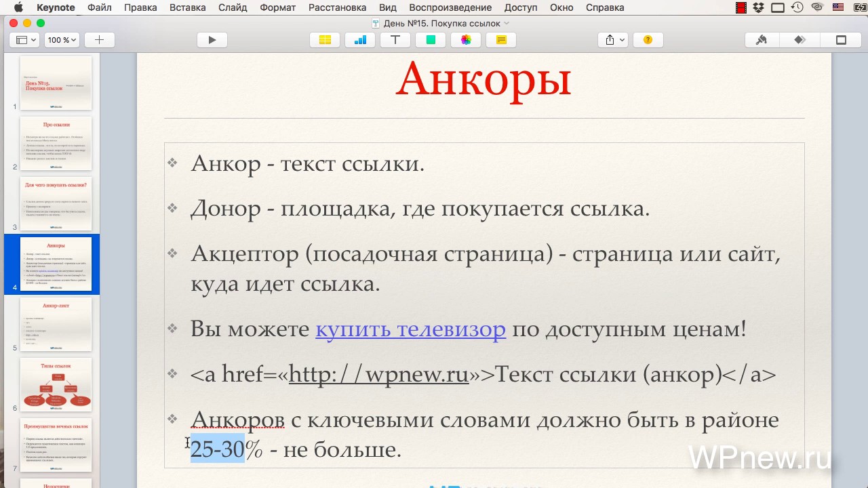
Task: Open the Справка menu
Action: pyautogui.click(x=605, y=7)
